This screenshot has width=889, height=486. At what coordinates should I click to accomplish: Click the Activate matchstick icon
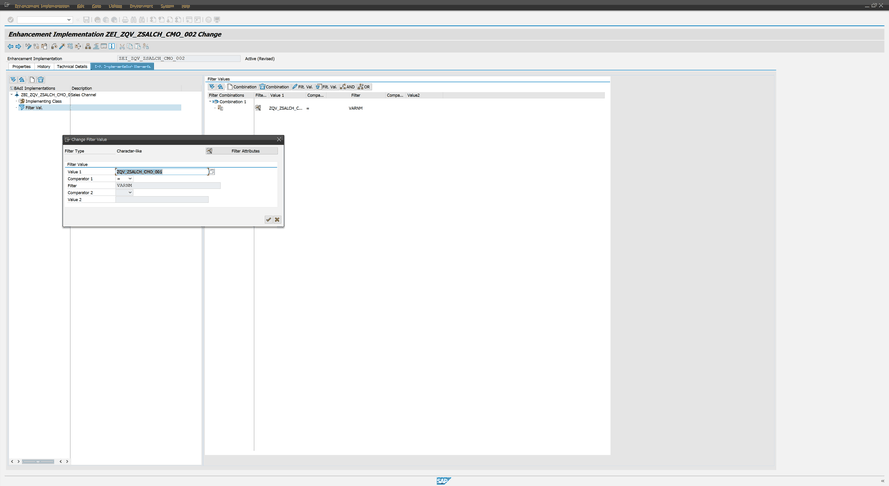point(62,47)
